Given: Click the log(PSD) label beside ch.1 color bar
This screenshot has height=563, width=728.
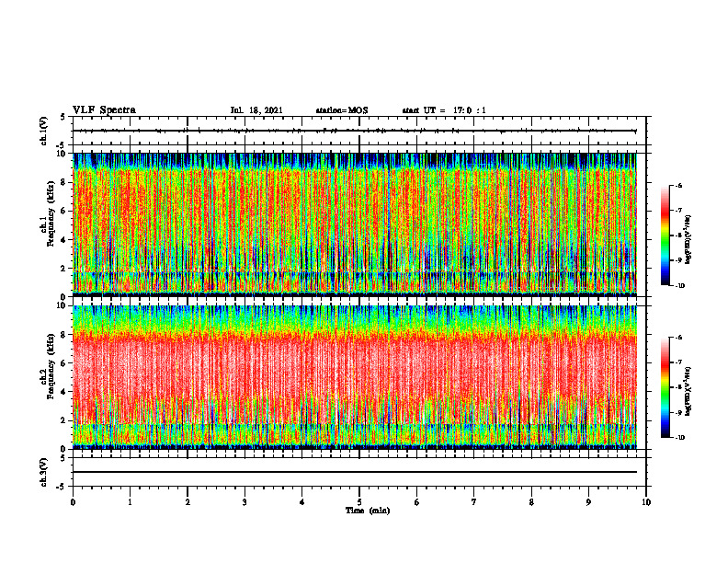Looking at the screenshot, I should tap(689, 240).
